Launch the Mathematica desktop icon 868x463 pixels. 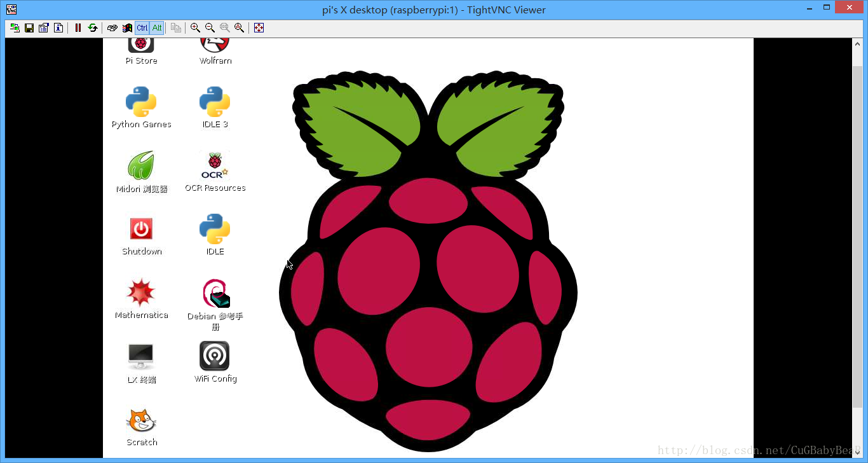pyautogui.click(x=141, y=293)
